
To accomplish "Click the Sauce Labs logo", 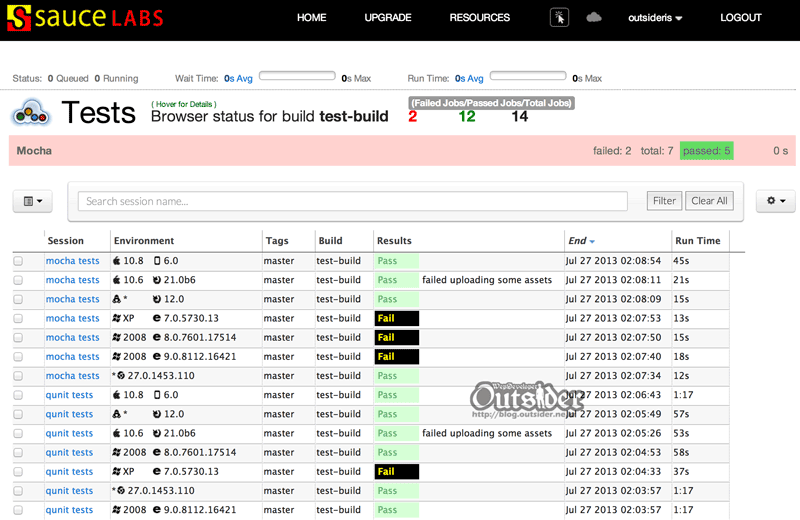I will pos(85,18).
